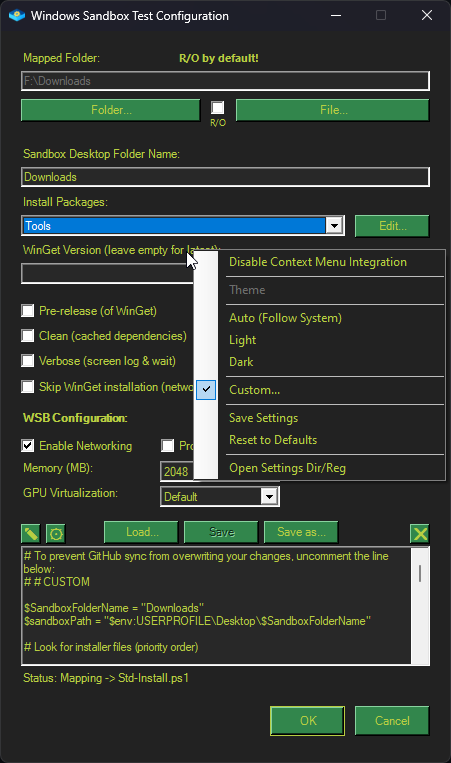This screenshot has width=451, height=763.
Task: Toggle the checkbox right of Enable Networking
Action: [167, 446]
